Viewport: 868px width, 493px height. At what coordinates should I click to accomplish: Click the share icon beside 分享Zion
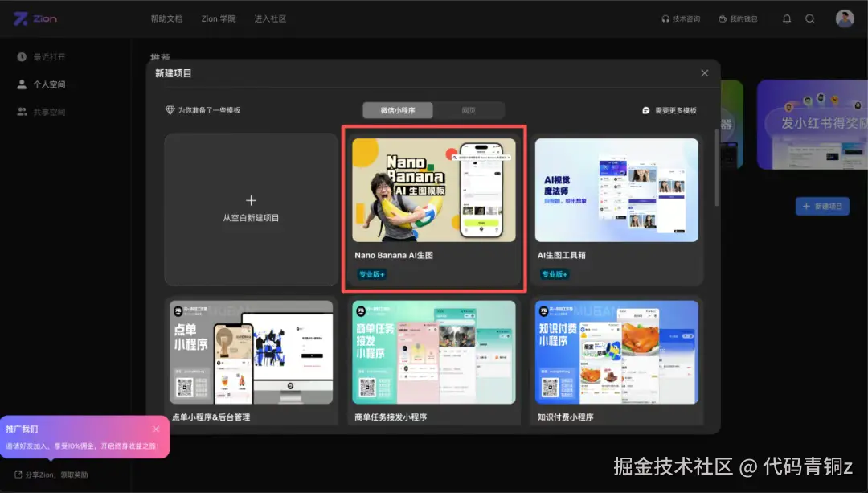click(x=18, y=475)
